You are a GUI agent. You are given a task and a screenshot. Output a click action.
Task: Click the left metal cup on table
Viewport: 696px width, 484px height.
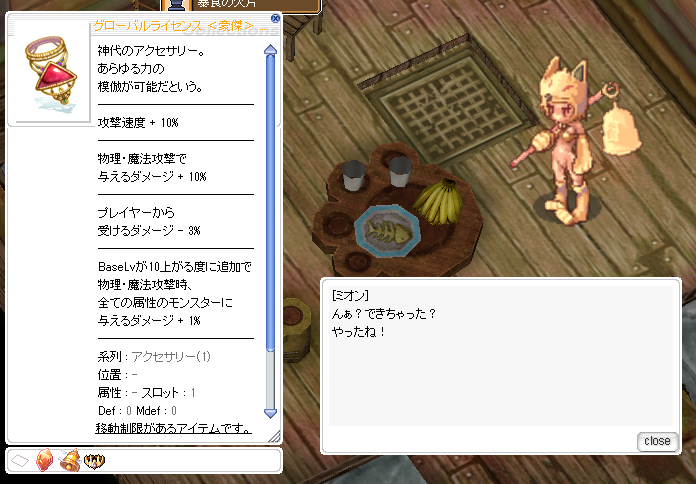click(354, 175)
